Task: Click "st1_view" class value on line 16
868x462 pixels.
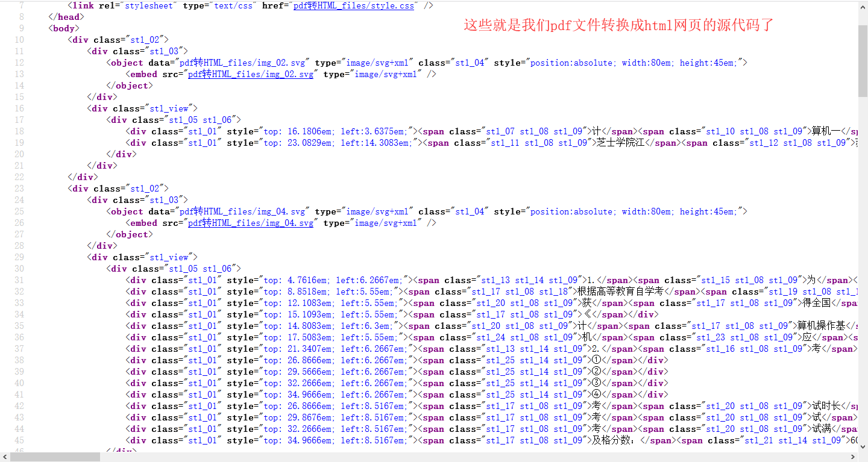Action: coord(169,108)
